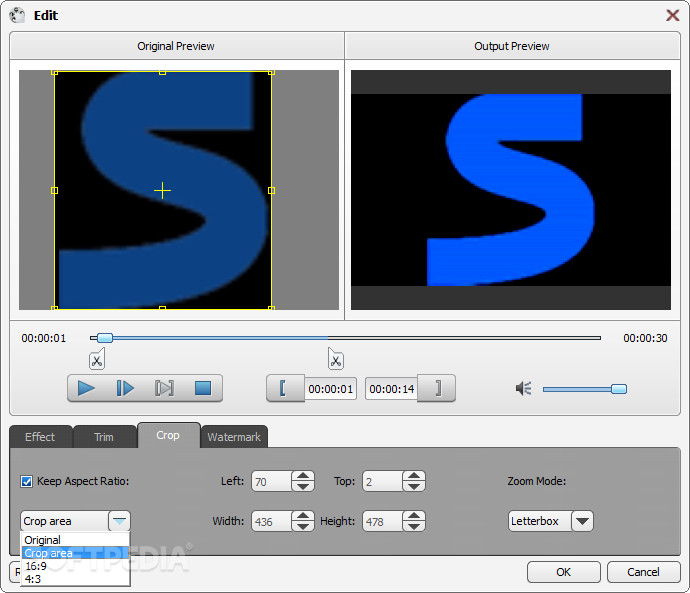690x593 pixels.
Task: Decrease the crop Height value
Action: coord(414,527)
